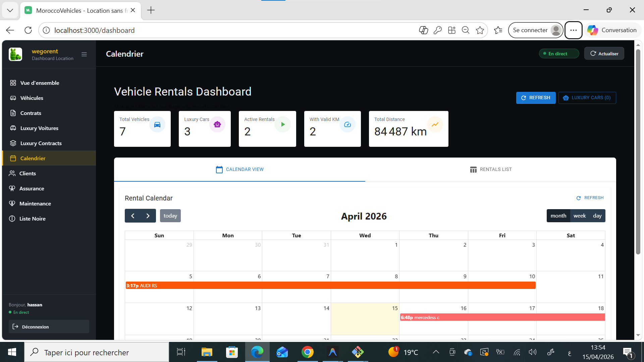Collapse sidebar with hamburger menu icon

pyautogui.click(x=84, y=54)
